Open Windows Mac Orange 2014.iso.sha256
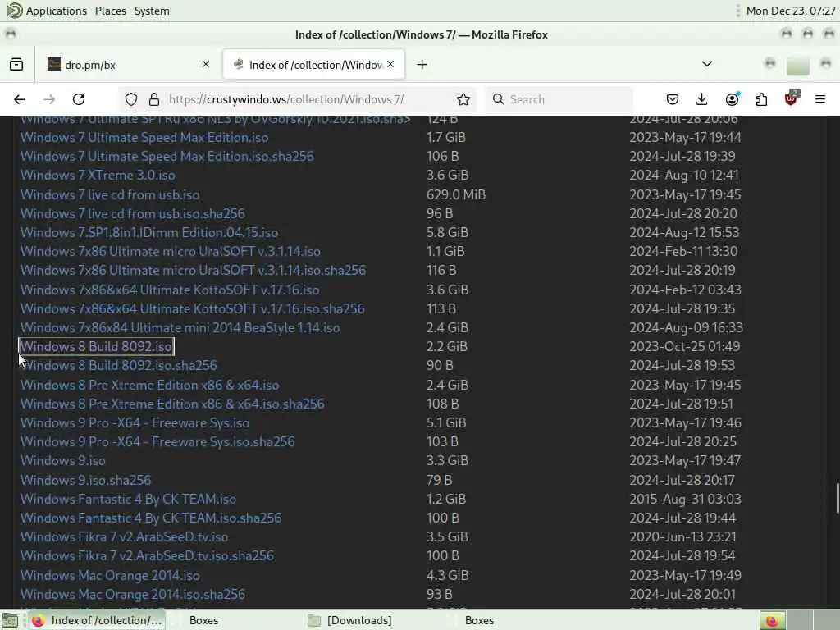The height and width of the screenshot is (630, 840). (x=132, y=594)
